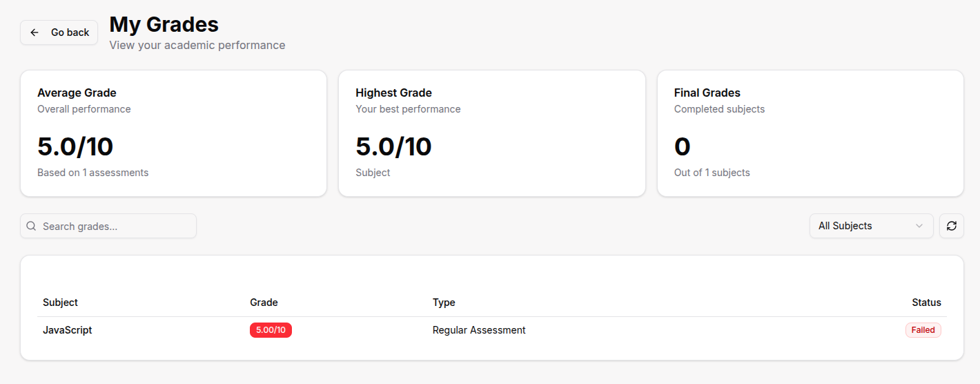Screen dimensions: 980x384
Task: Click the magnifier icon in search box
Action: pyautogui.click(x=31, y=226)
